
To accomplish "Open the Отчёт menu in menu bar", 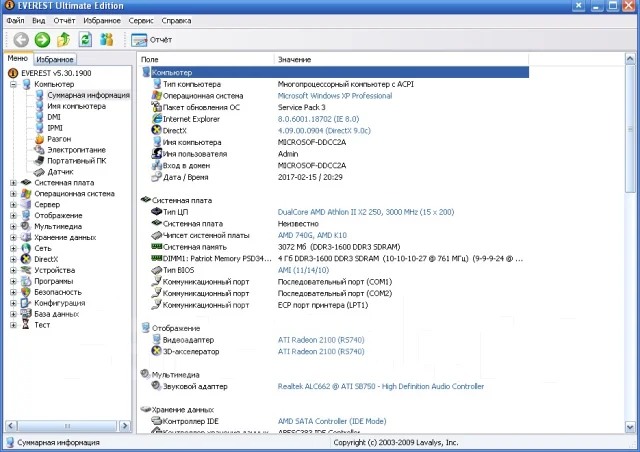I will (64, 20).
